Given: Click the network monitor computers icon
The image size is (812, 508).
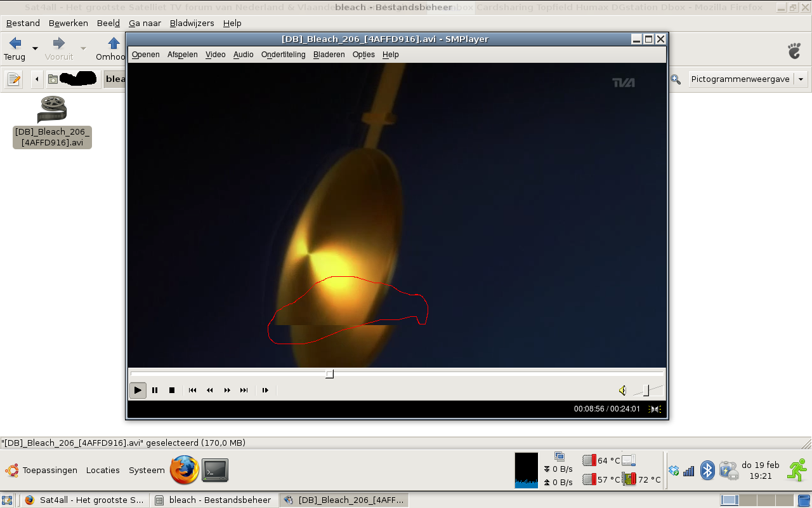Looking at the screenshot, I should [559, 457].
